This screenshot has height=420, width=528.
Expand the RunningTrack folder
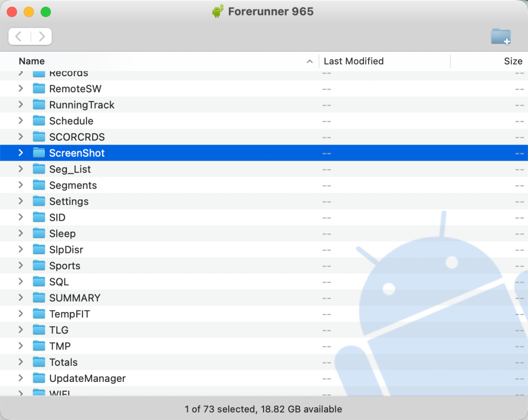[x=21, y=105]
